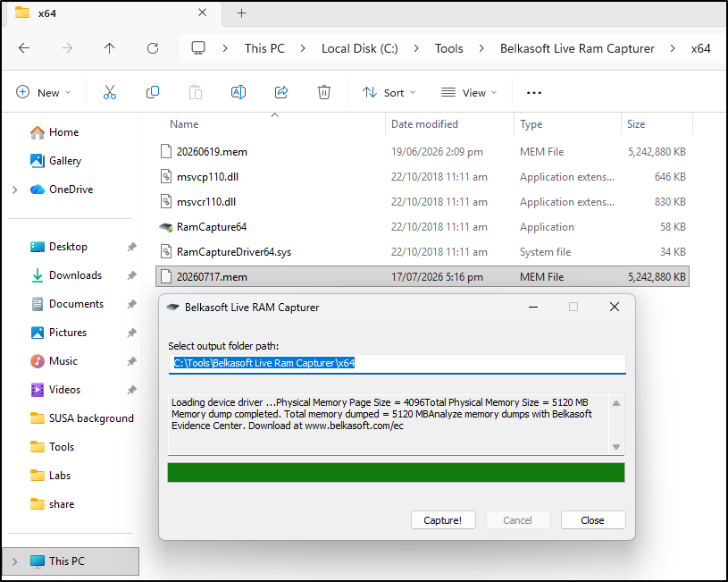This screenshot has height=582, width=728.
Task: Click Close button in RAM Capturer
Action: [x=593, y=520]
